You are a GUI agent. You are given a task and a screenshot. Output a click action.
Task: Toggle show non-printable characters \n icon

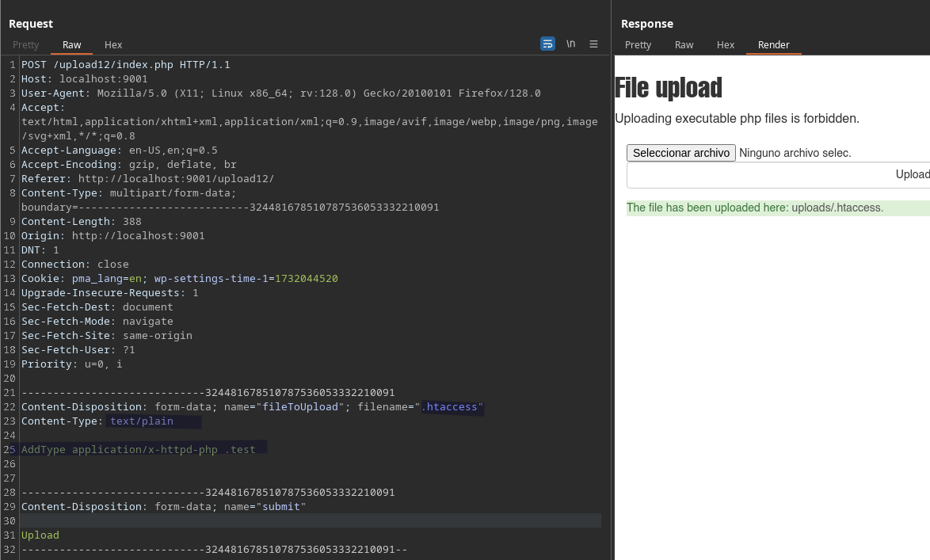click(570, 44)
